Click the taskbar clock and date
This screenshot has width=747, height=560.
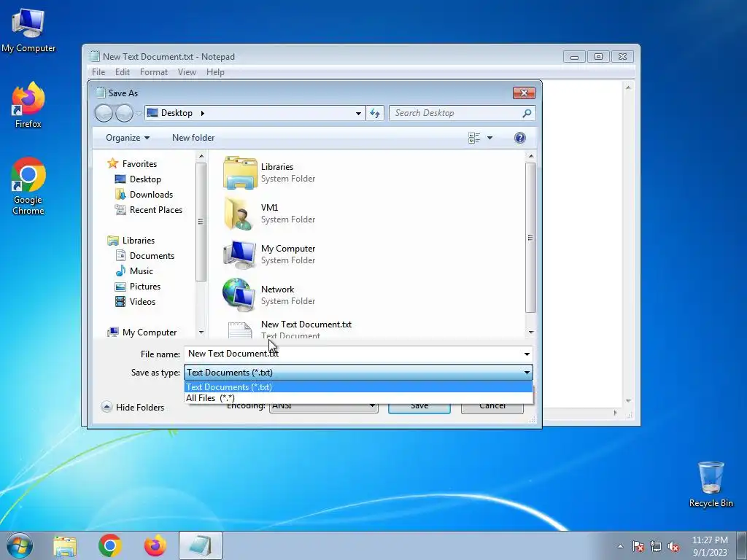coord(710,546)
